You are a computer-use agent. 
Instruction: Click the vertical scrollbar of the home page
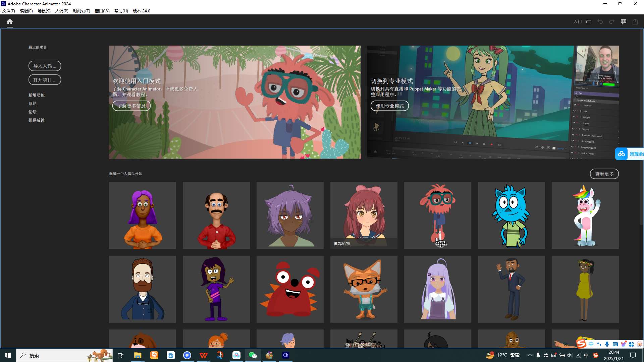[641, 127]
